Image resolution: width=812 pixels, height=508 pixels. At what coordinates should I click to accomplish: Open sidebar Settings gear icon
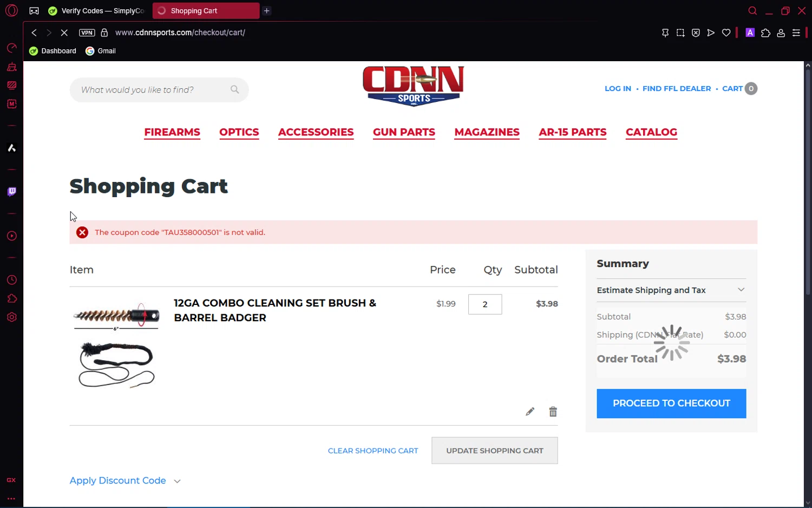pyautogui.click(x=11, y=317)
